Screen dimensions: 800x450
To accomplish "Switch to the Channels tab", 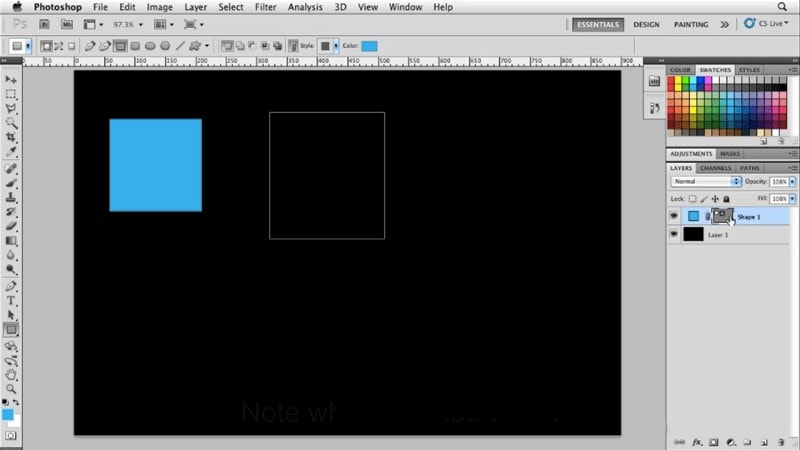I will click(x=715, y=168).
